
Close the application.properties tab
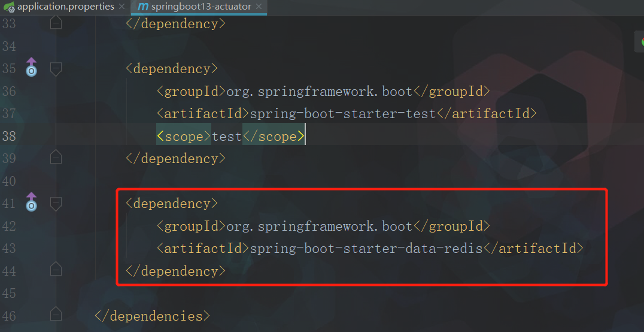(121, 7)
